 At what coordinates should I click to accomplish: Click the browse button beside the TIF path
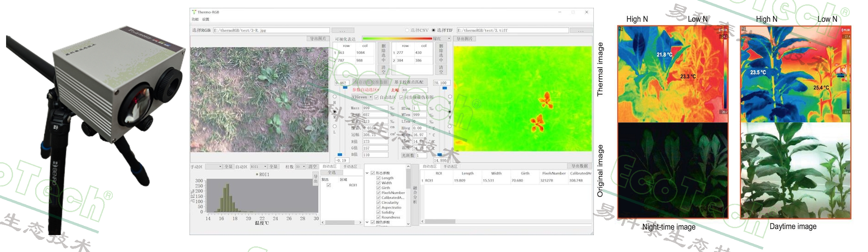click(x=580, y=30)
